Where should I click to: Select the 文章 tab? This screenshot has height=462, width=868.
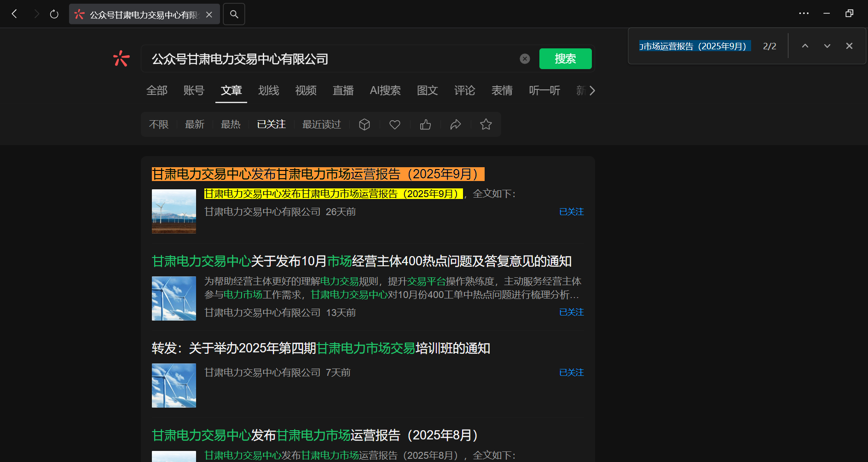click(231, 90)
